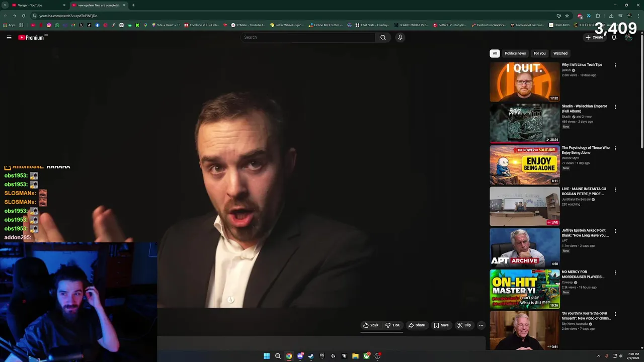Open File Explorer from the taskbar
This screenshot has width=644, height=362.
coord(355,356)
